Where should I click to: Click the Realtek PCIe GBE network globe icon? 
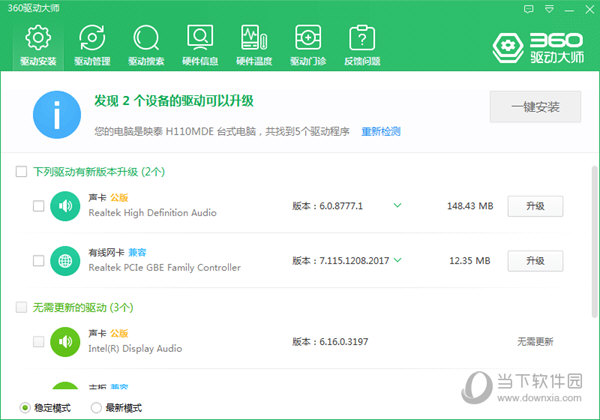[x=65, y=261]
